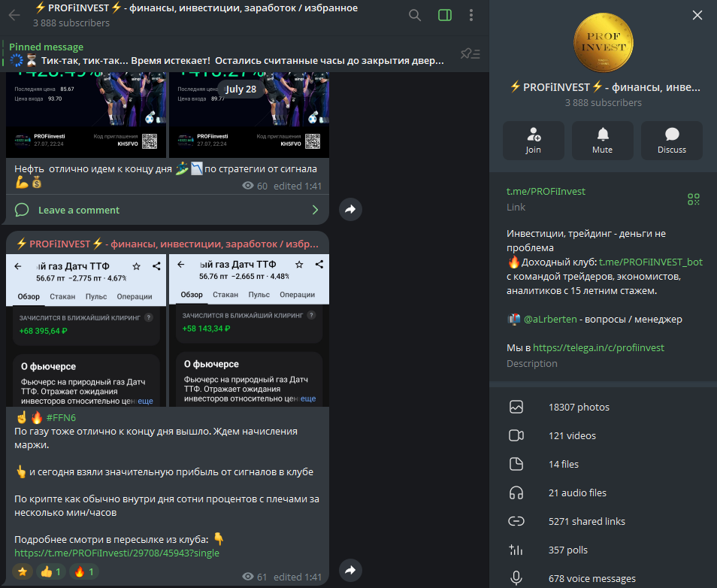The width and height of the screenshot is (717, 588).
Task: Open the right trading card image in oil post
Action: pyautogui.click(x=250, y=115)
